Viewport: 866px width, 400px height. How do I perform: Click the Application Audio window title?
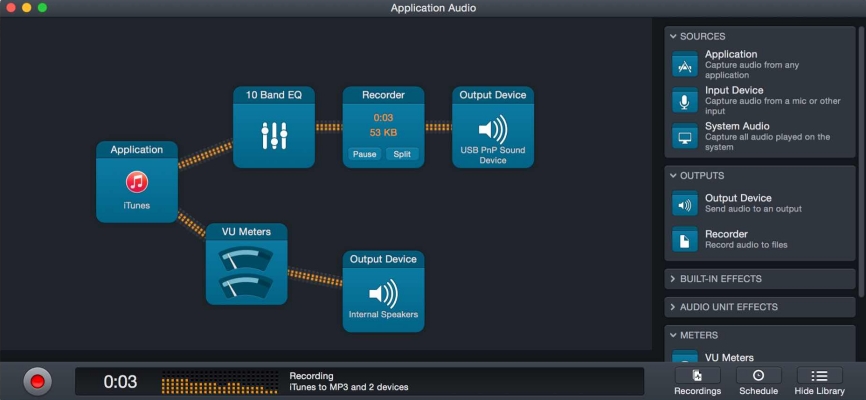433,8
